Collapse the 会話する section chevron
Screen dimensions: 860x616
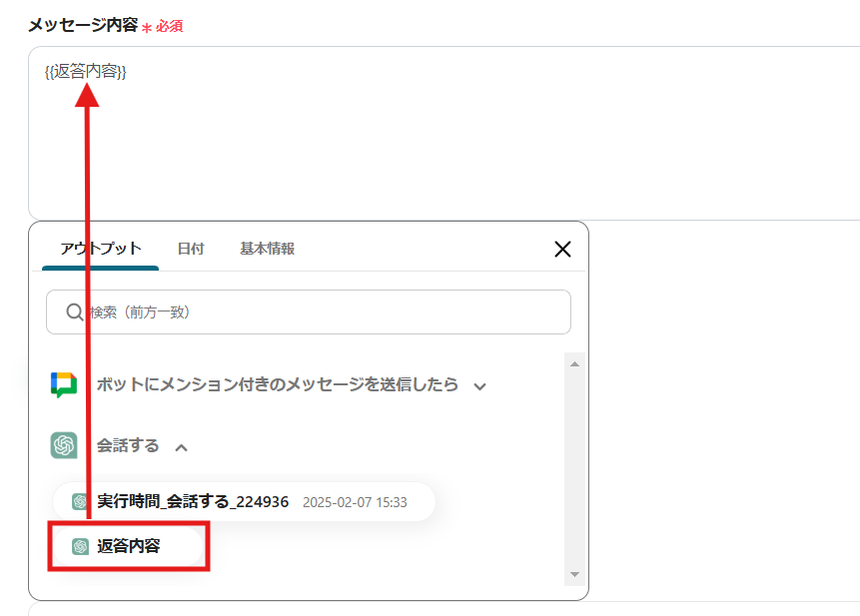coord(182,447)
